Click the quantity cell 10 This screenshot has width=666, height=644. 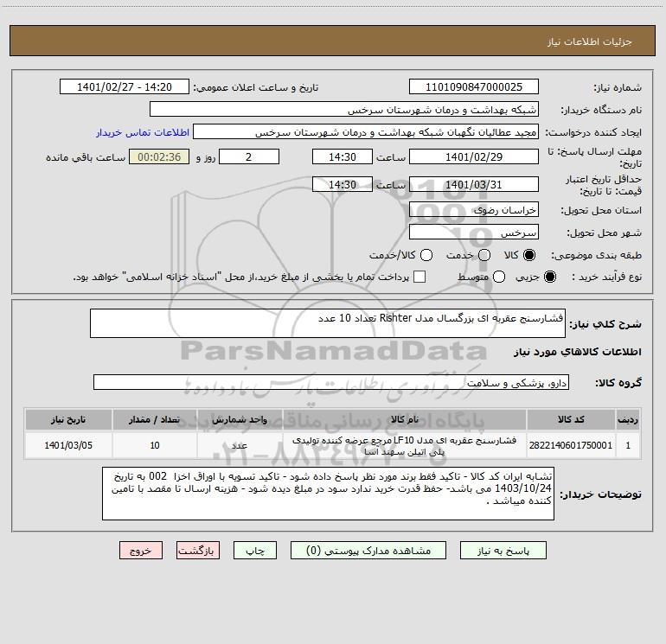[154, 445]
